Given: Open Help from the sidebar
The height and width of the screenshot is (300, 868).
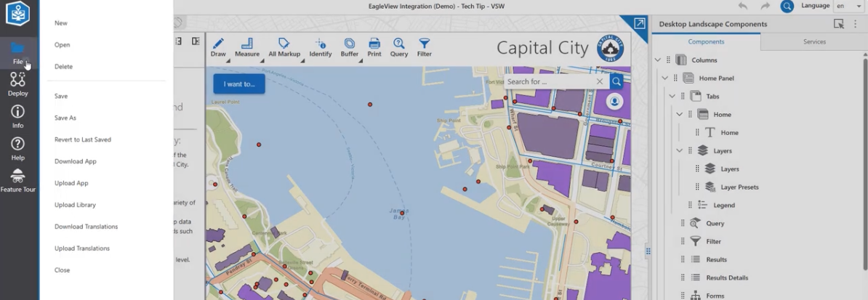Looking at the screenshot, I should tap(17, 149).
